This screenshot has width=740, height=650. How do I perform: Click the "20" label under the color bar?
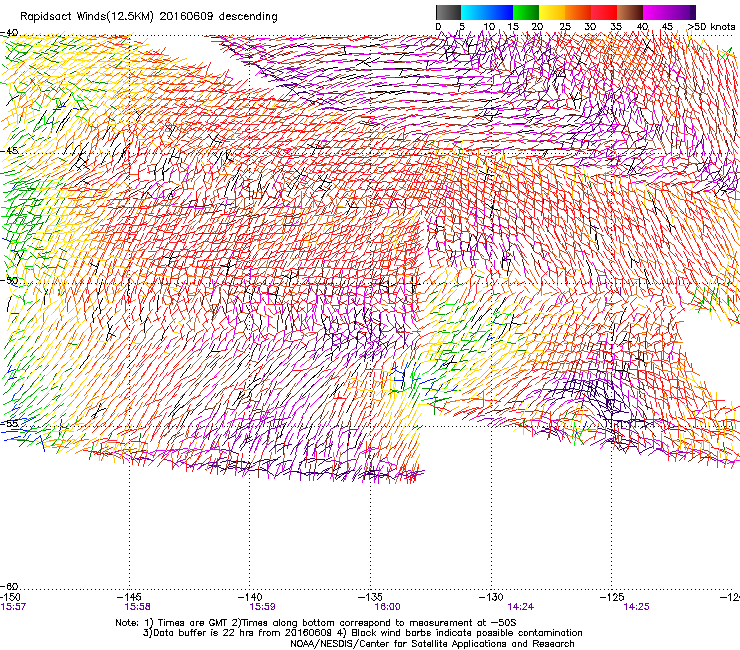(x=537, y=27)
